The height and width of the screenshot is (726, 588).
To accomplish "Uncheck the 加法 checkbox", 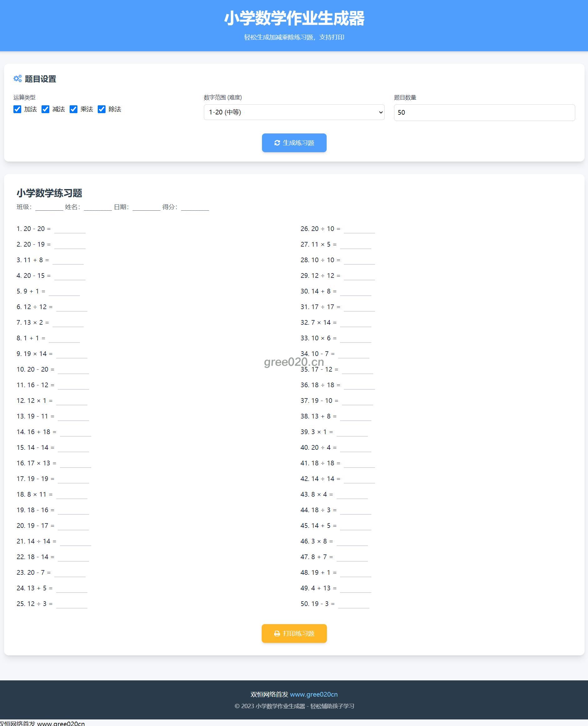I will (17, 109).
